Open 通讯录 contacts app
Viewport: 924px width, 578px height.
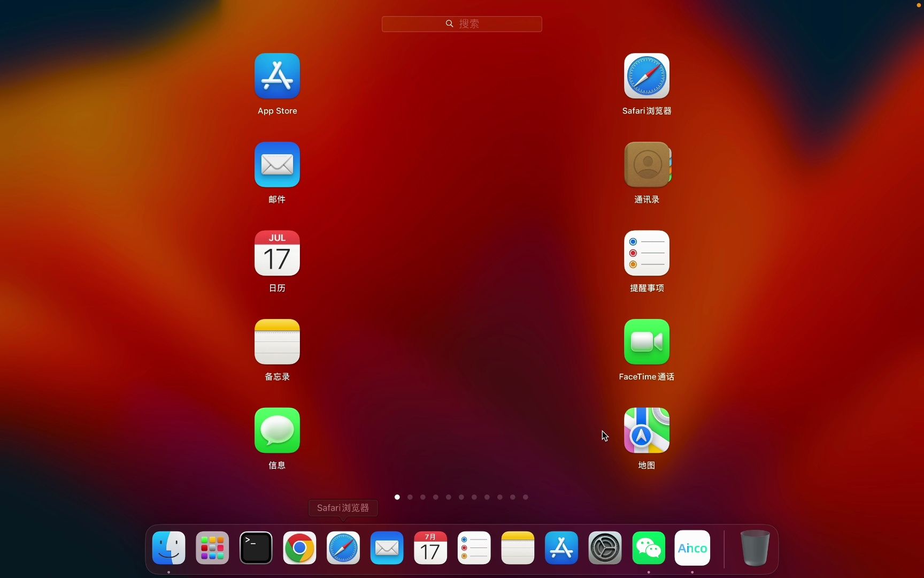646,164
